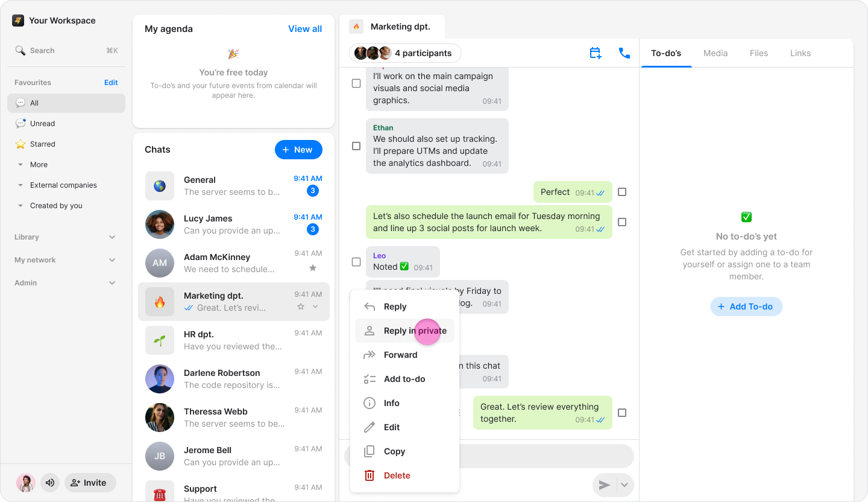Image resolution: width=868 pixels, height=502 pixels.
Task: Select the campaign visuals message checkbox
Action: pyautogui.click(x=356, y=83)
